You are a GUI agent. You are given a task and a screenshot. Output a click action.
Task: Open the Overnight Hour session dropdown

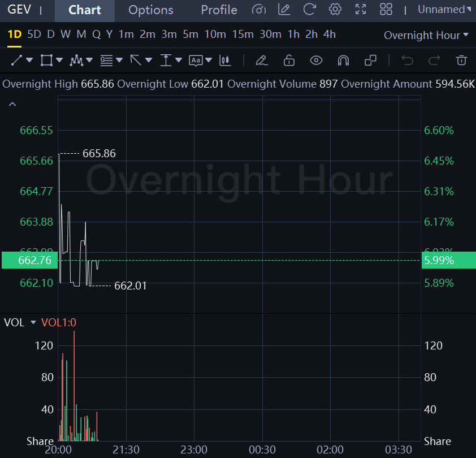426,35
